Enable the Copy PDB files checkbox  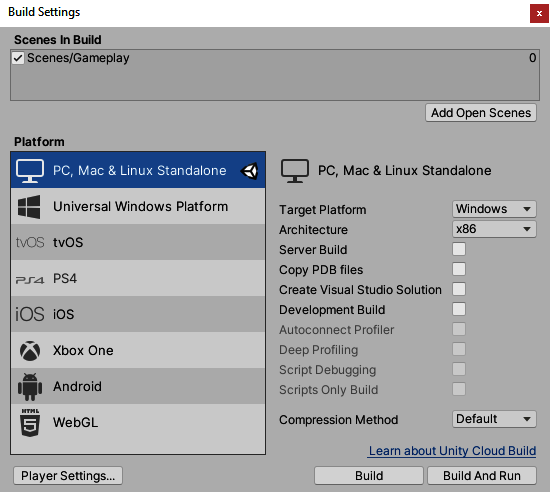click(459, 269)
